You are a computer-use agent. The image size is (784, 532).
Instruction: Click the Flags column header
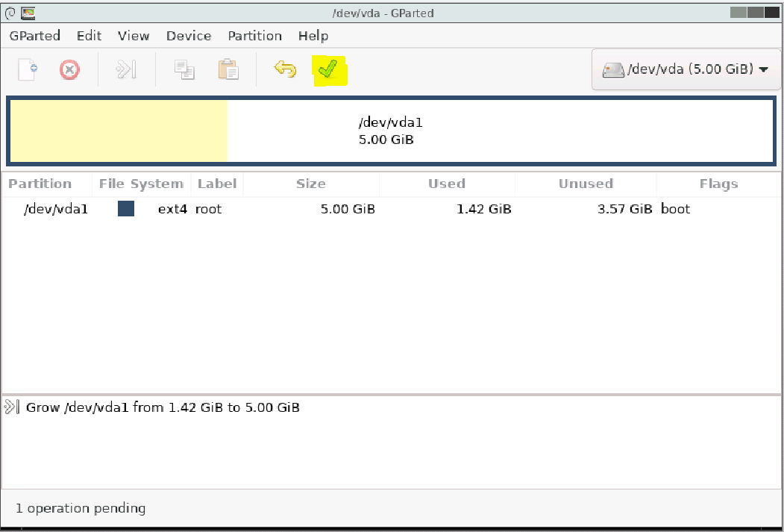point(718,184)
